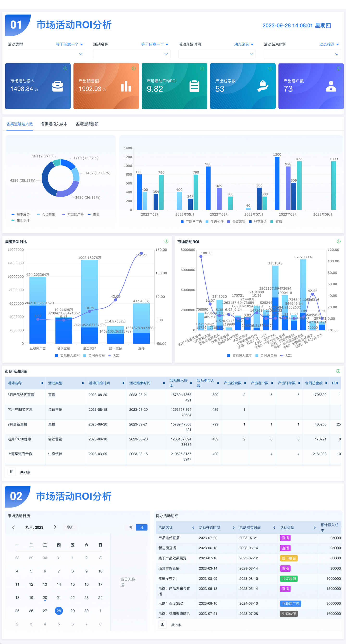This screenshot has width=346, height=644.
Task: Toggle 线下展会 legend in donut chart
Action: tap(20, 215)
